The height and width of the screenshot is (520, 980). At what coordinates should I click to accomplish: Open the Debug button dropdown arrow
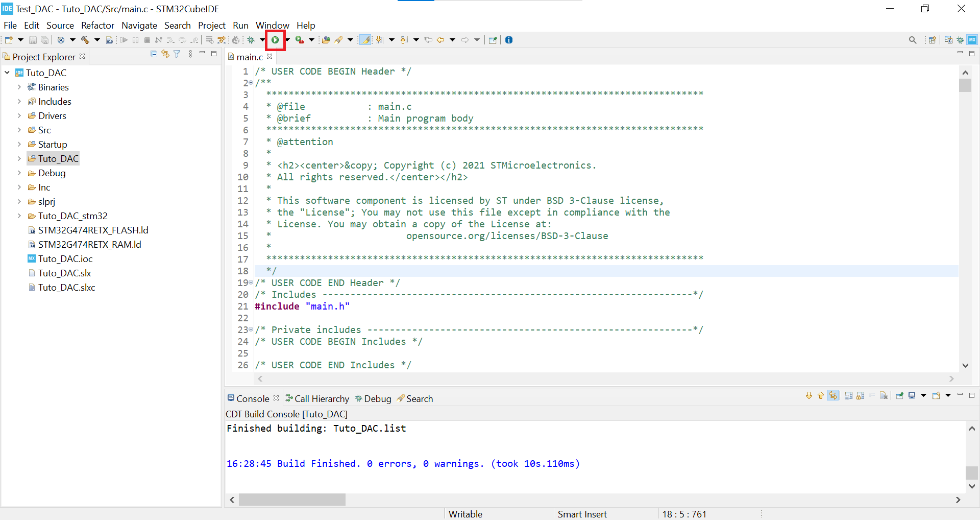[262, 40]
